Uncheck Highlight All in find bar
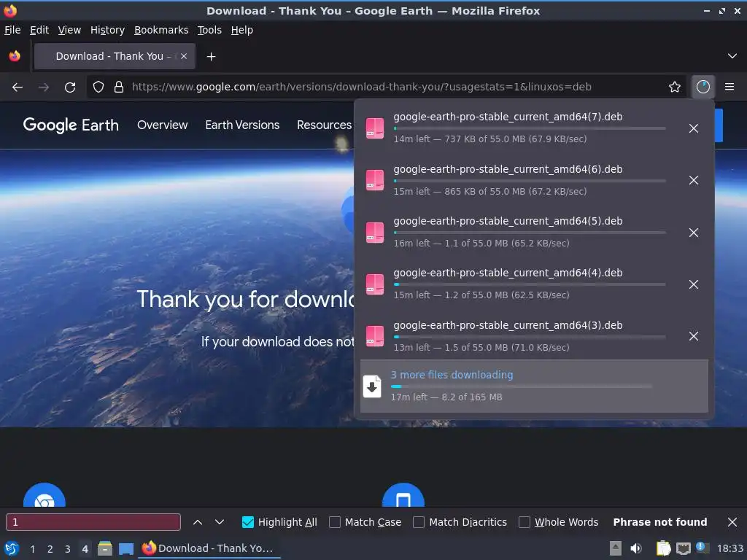This screenshot has width=747, height=560. pos(248,522)
